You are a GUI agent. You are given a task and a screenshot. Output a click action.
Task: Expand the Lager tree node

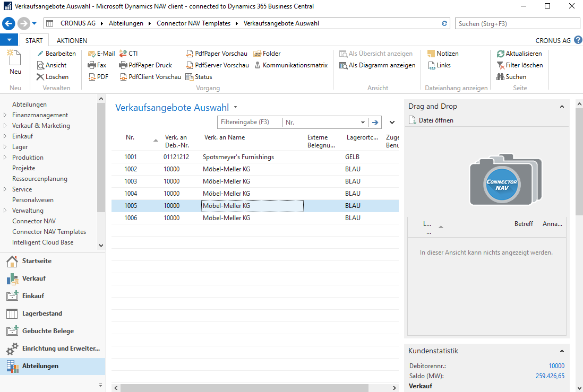click(5, 147)
